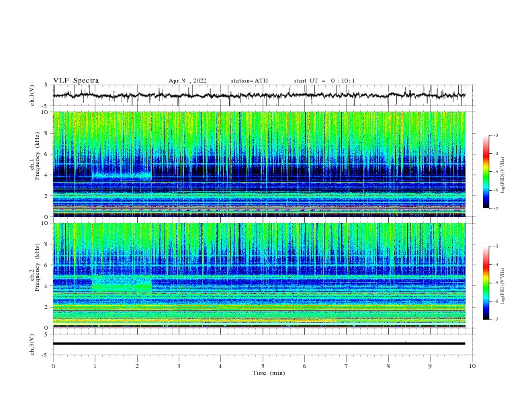Click the ch.1 waveform trace
The height and width of the screenshot is (411, 532).
(259, 95)
